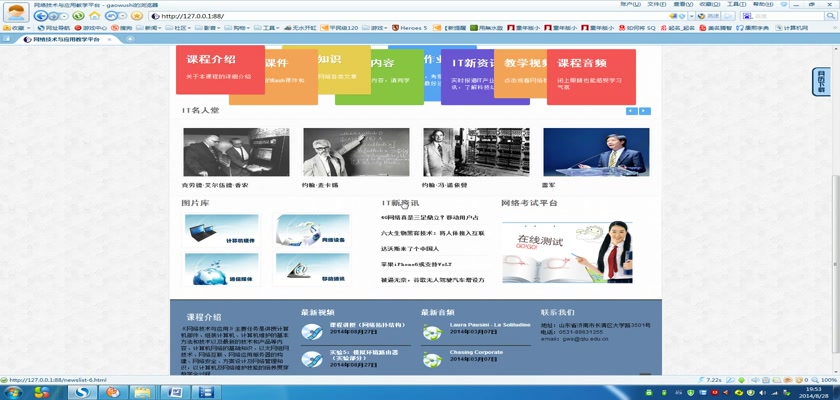Viewport: 840px width, 400px height.
Task: Open the 移动通讯 gallery image
Action: [312, 269]
